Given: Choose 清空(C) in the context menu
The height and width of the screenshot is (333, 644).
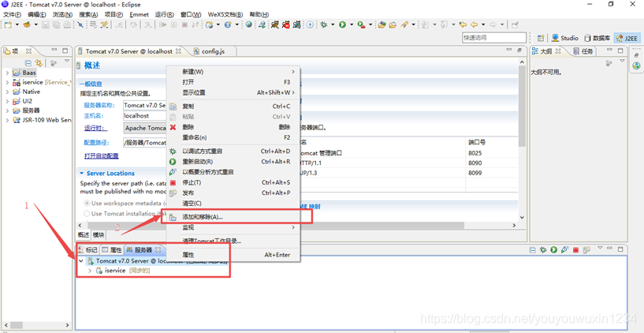Looking at the screenshot, I should [233, 203].
